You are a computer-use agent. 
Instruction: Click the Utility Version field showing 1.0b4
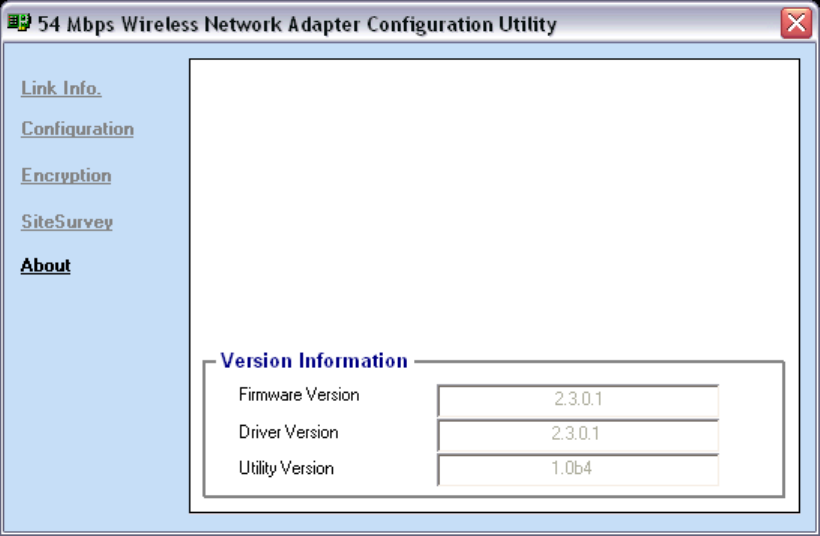coord(578,469)
